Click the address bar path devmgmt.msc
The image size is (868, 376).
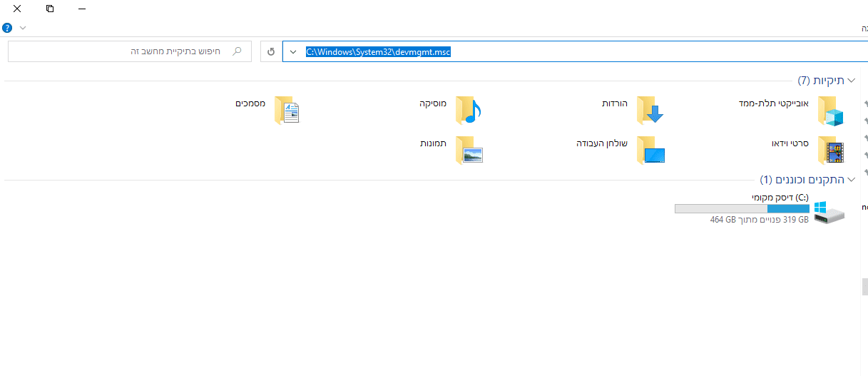point(379,51)
